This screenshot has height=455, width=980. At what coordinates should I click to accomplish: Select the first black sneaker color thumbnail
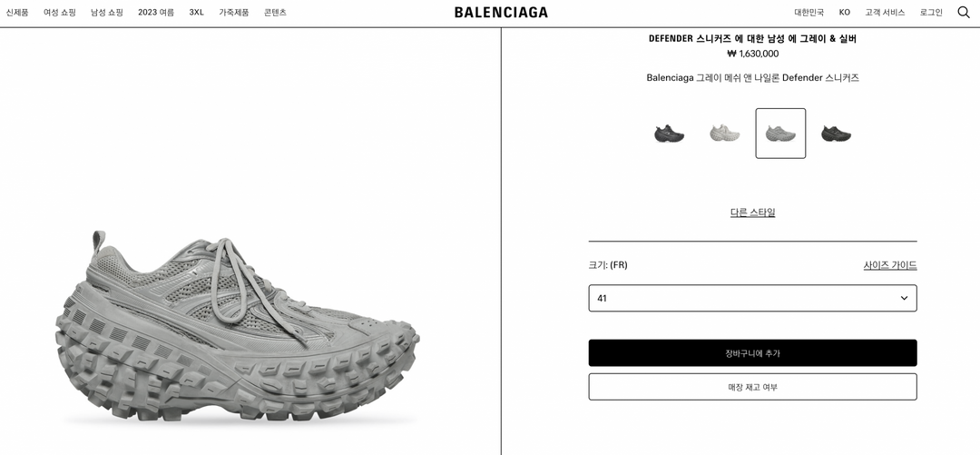[x=670, y=134]
